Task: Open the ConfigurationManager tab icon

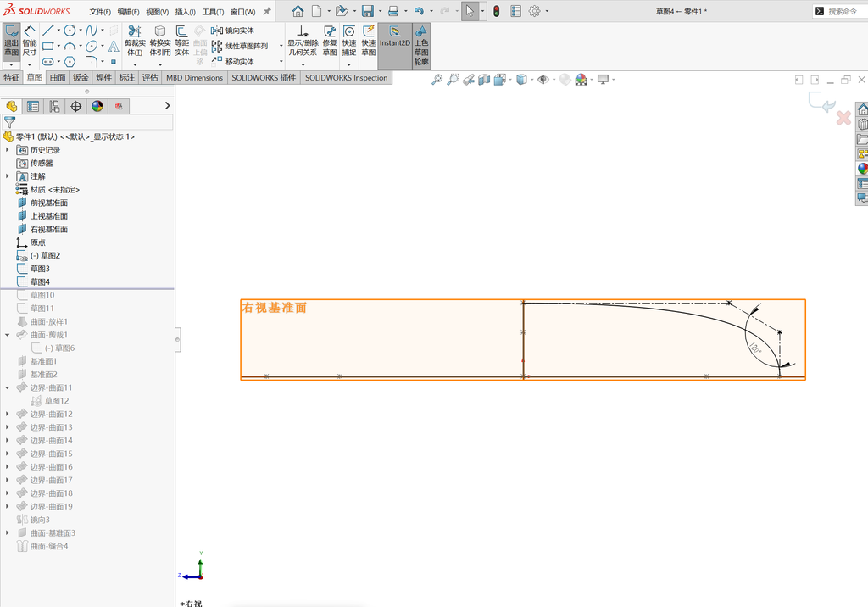Action: pyautogui.click(x=54, y=106)
